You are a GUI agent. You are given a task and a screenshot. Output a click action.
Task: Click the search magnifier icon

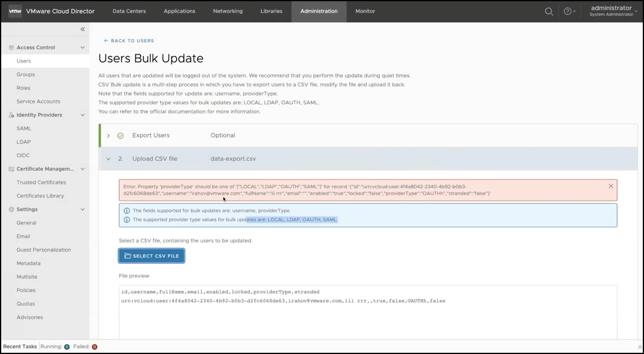[x=549, y=12]
